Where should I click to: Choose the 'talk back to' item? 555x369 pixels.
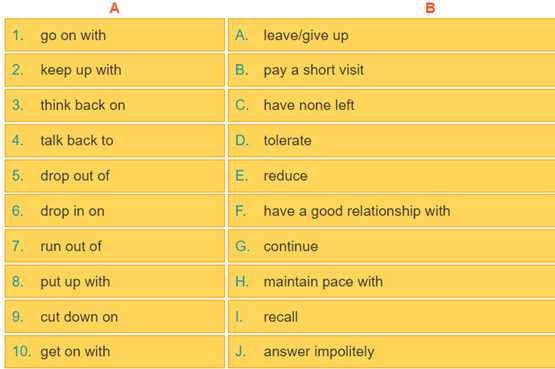coord(115,140)
